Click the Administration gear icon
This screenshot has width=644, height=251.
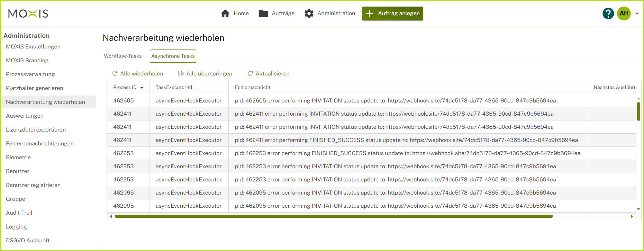click(x=309, y=14)
